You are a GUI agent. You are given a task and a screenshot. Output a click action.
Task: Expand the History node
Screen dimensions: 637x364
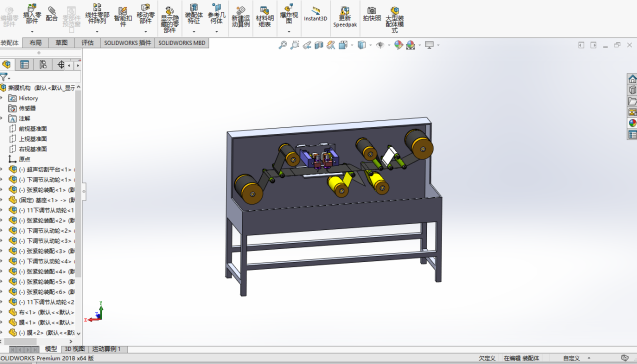(2, 98)
